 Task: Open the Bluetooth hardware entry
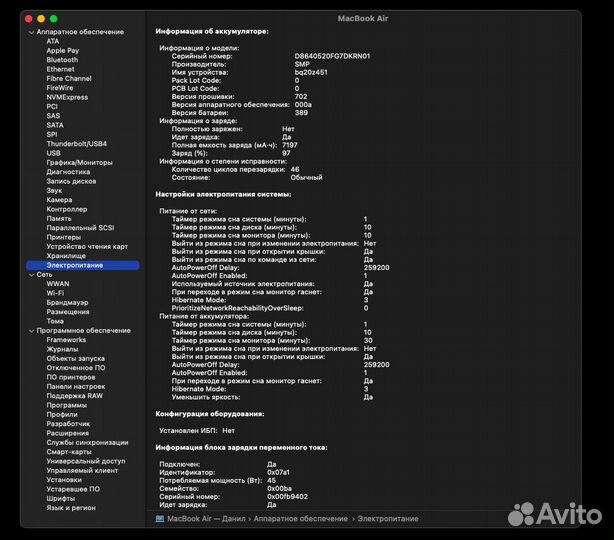click(x=62, y=60)
